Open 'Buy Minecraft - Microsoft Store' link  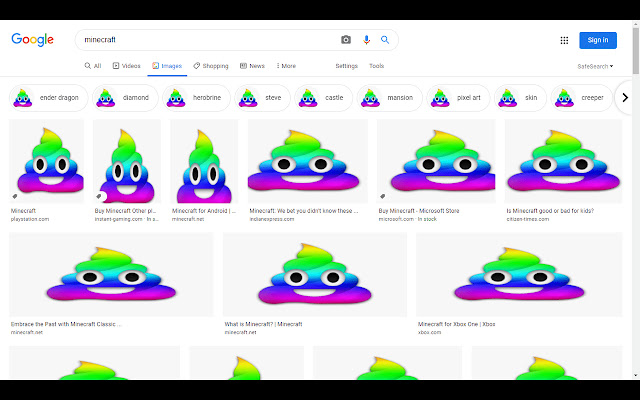coord(419,211)
